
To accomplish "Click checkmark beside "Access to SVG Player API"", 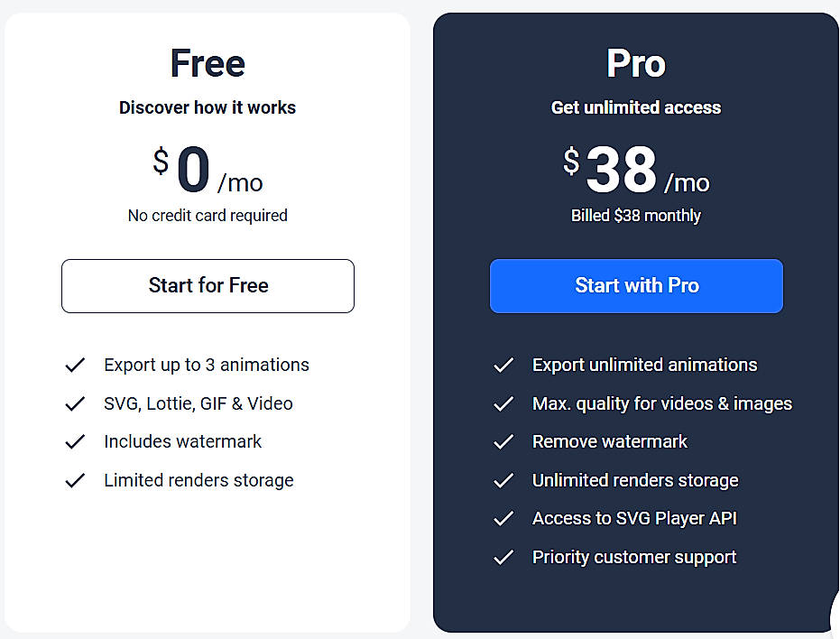I will (503, 518).
